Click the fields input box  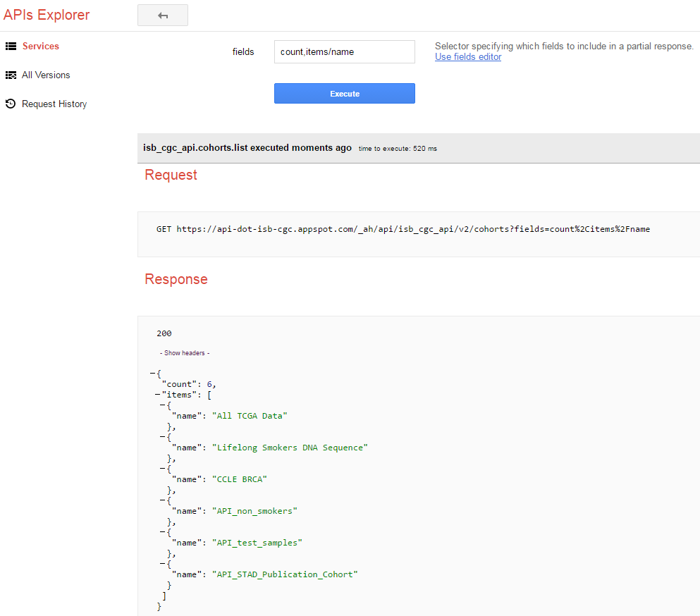point(344,51)
